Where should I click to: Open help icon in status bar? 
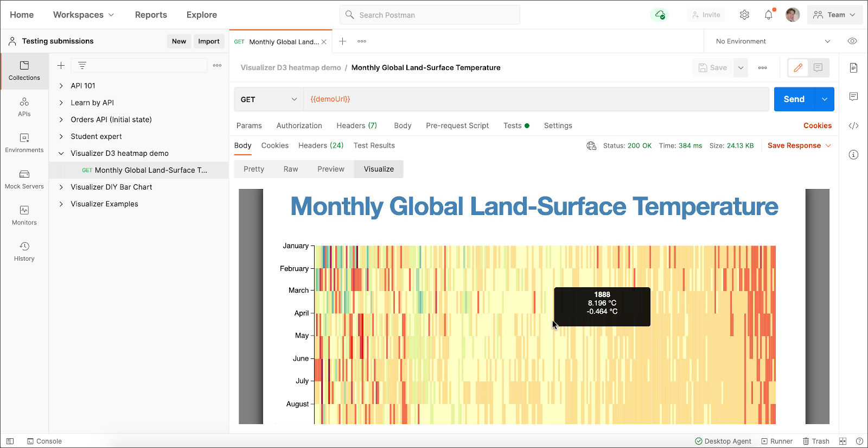click(859, 441)
